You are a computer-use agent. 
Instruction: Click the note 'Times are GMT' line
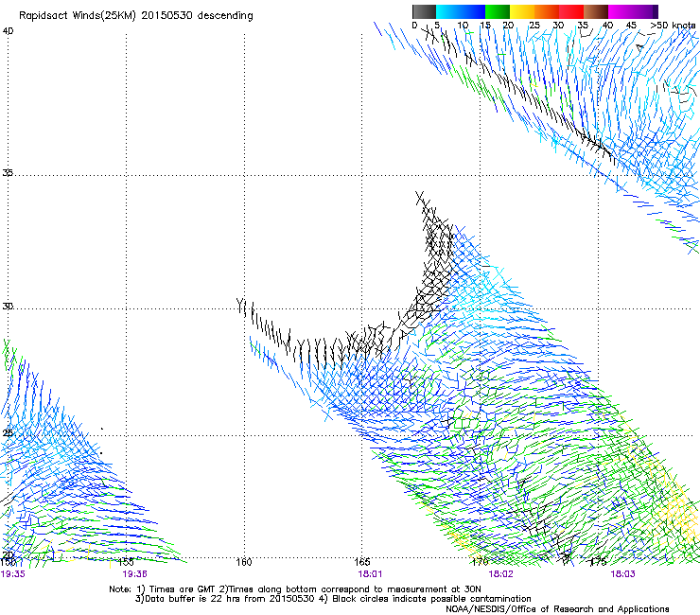pyautogui.click(x=295, y=589)
